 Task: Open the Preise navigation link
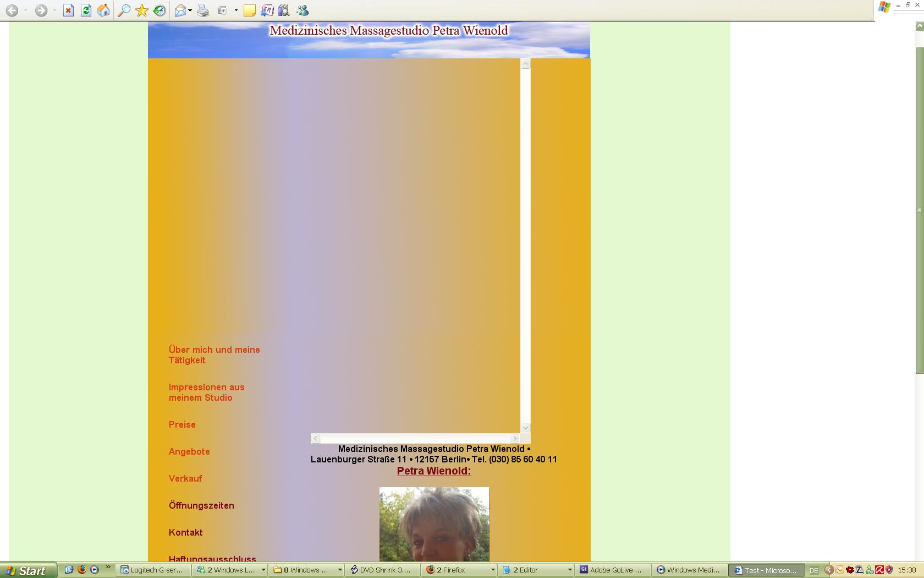[x=182, y=424]
